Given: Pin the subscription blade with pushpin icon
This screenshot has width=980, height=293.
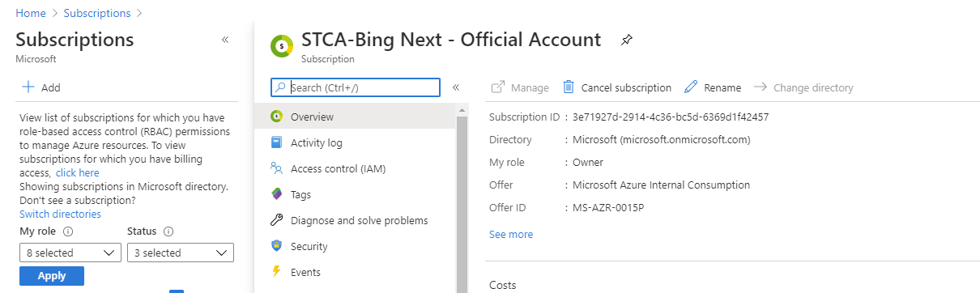Looking at the screenshot, I should [626, 40].
